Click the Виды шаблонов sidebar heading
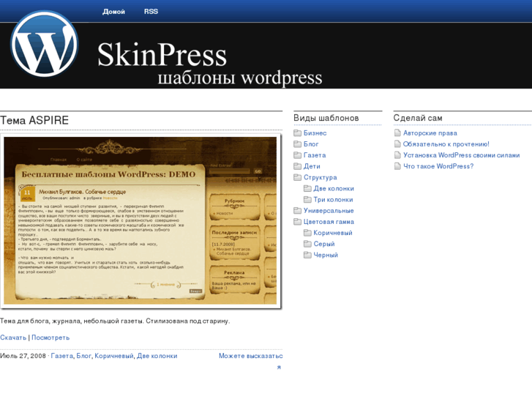 coord(326,118)
